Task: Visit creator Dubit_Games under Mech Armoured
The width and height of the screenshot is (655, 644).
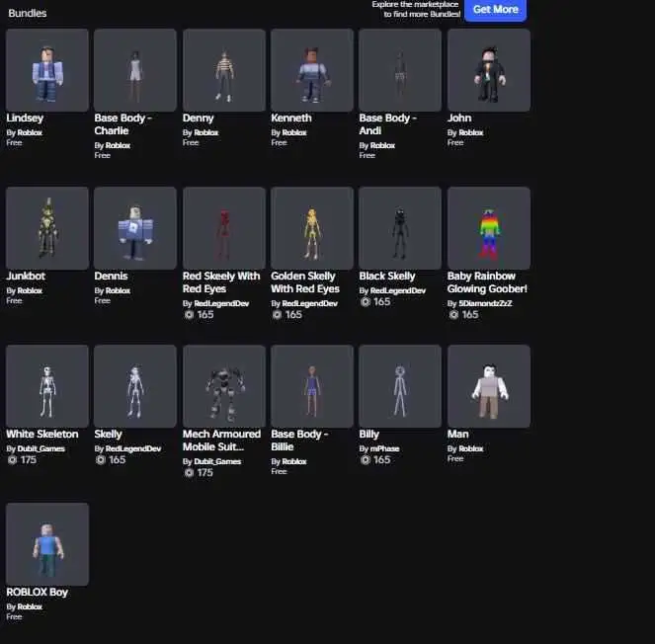Action: click(217, 462)
